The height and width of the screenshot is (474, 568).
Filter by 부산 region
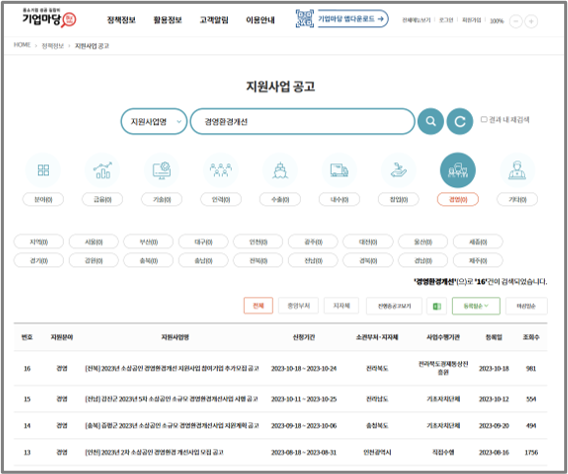pyautogui.click(x=149, y=242)
